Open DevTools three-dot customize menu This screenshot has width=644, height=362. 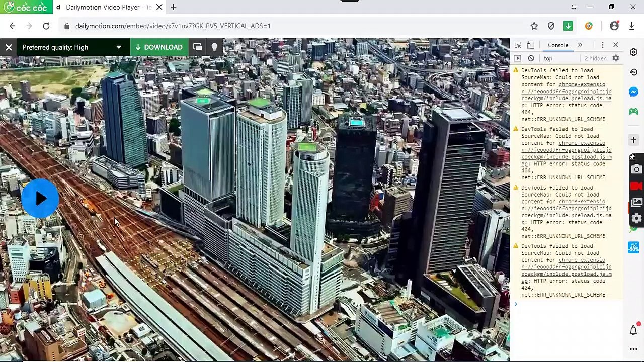(x=602, y=45)
